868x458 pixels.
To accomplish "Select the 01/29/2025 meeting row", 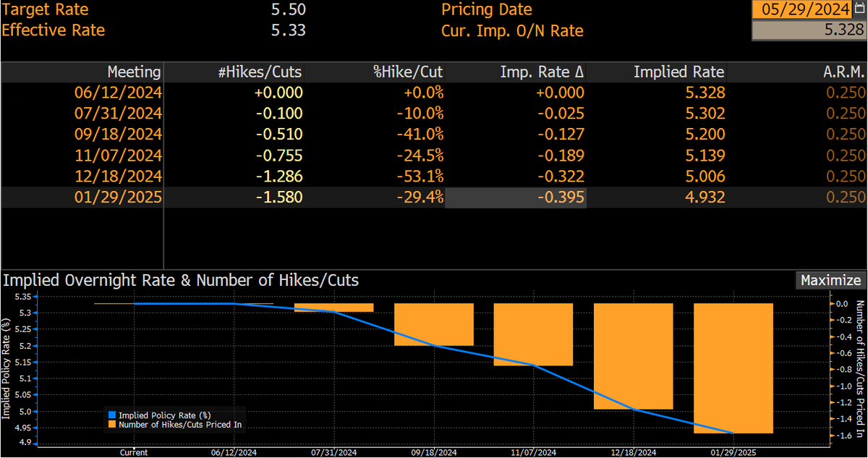I will point(434,198).
